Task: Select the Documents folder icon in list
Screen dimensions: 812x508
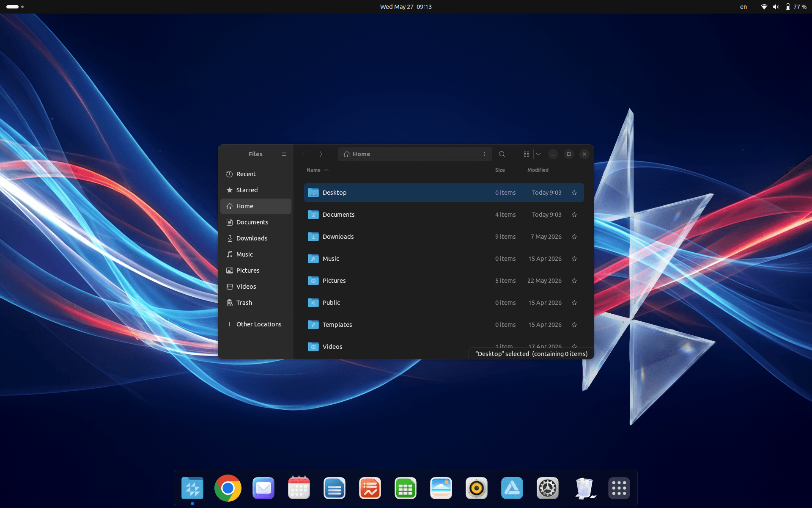Action: 313,215
